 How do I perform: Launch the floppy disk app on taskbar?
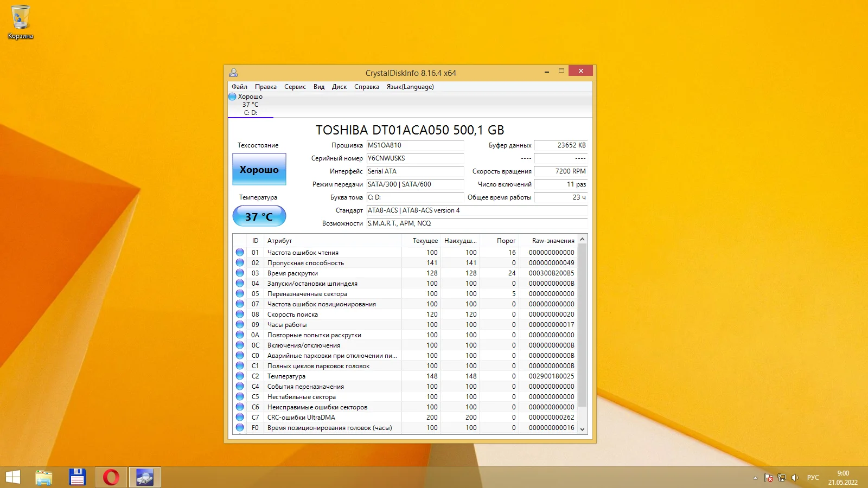[x=78, y=477]
